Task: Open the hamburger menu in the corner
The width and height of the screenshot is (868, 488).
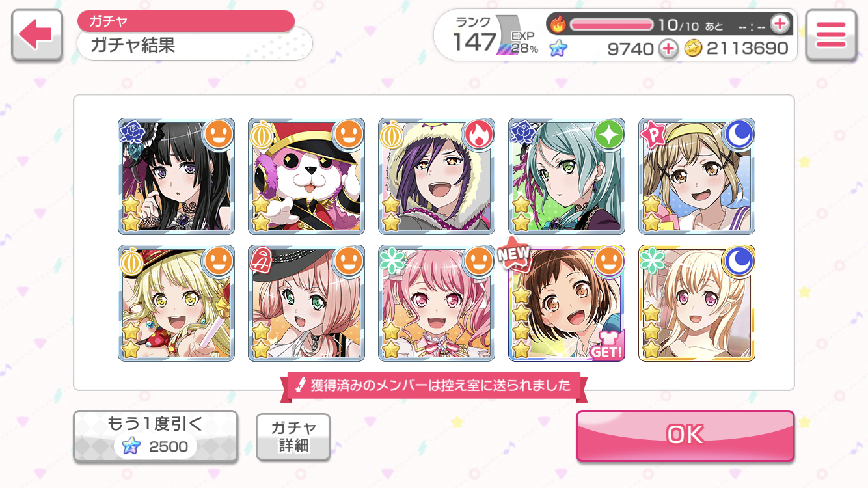Action: point(830,36)
